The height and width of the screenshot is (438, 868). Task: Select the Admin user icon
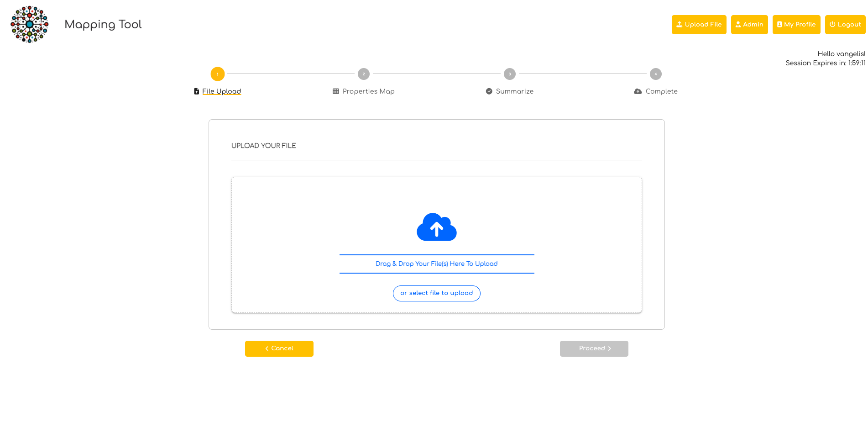737,24
